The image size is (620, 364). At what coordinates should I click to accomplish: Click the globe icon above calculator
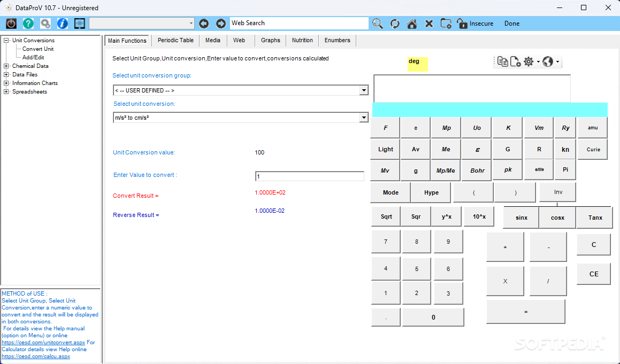click(x=548, y=61)
